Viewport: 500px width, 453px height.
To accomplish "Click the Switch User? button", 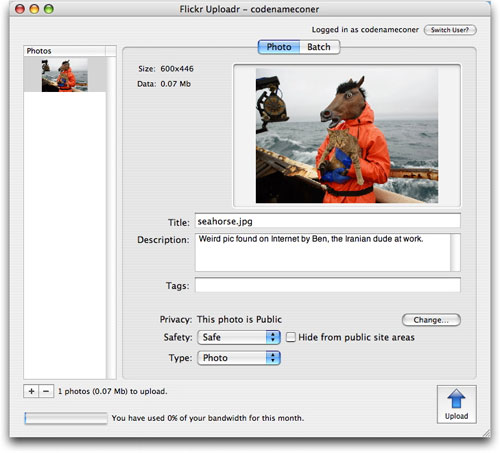I will (x=450, y=30).
